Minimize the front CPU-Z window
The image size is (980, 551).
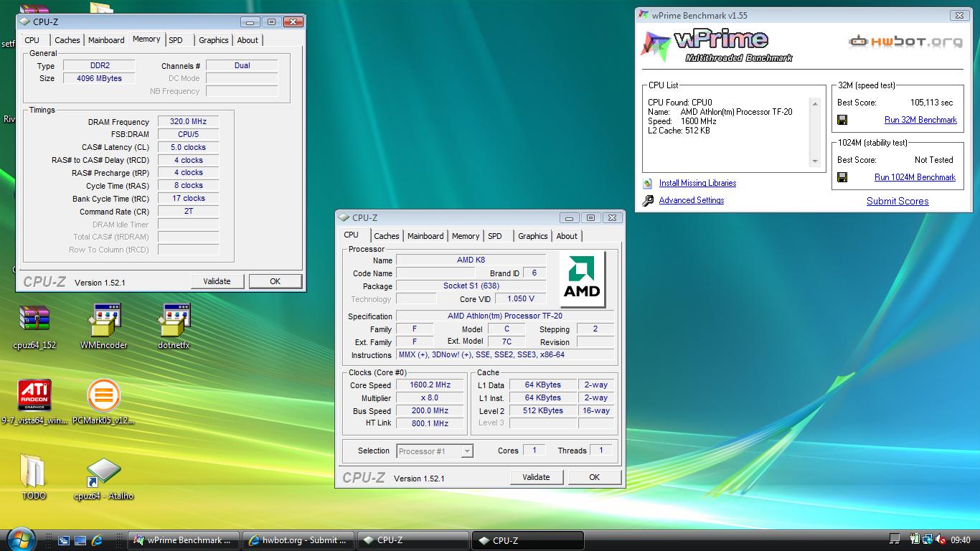[x=570, y=218]
